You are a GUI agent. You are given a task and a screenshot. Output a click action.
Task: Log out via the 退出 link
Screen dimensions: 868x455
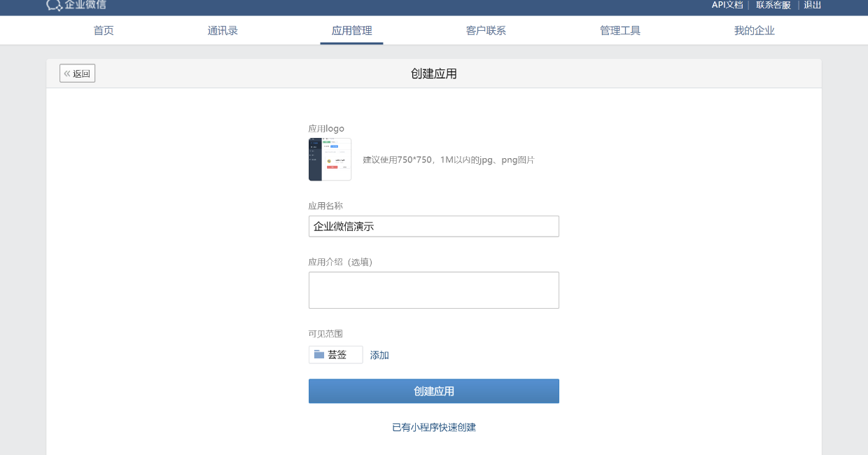click(813, 5)
